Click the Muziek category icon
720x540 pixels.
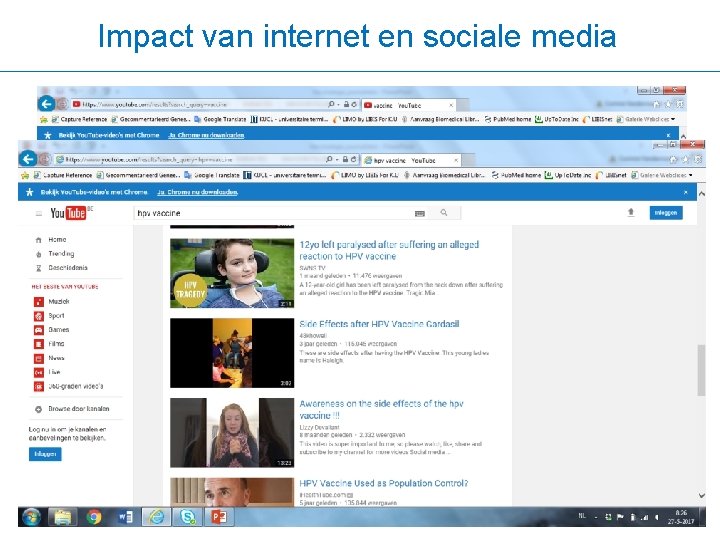39,302
